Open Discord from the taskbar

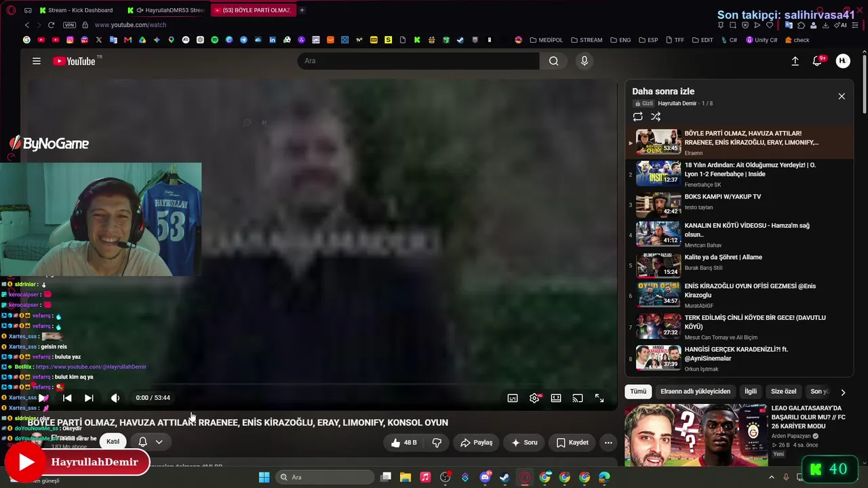pos(485,477)
